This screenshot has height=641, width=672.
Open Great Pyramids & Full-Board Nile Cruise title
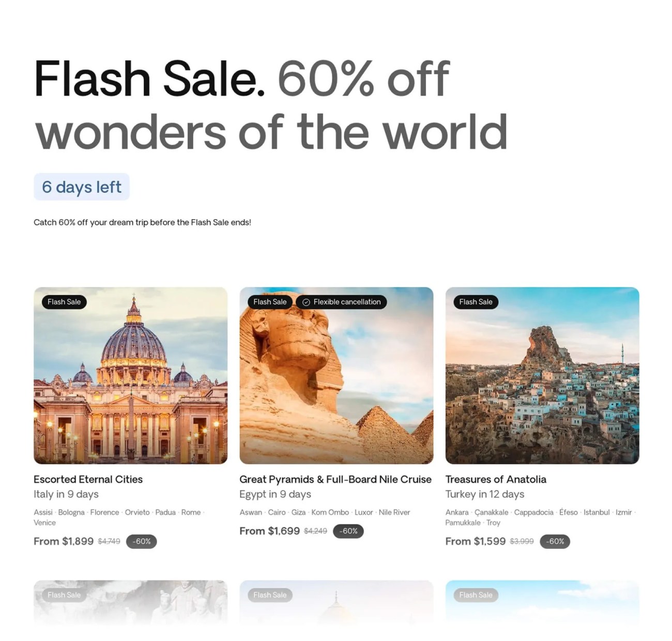(335, 479)
